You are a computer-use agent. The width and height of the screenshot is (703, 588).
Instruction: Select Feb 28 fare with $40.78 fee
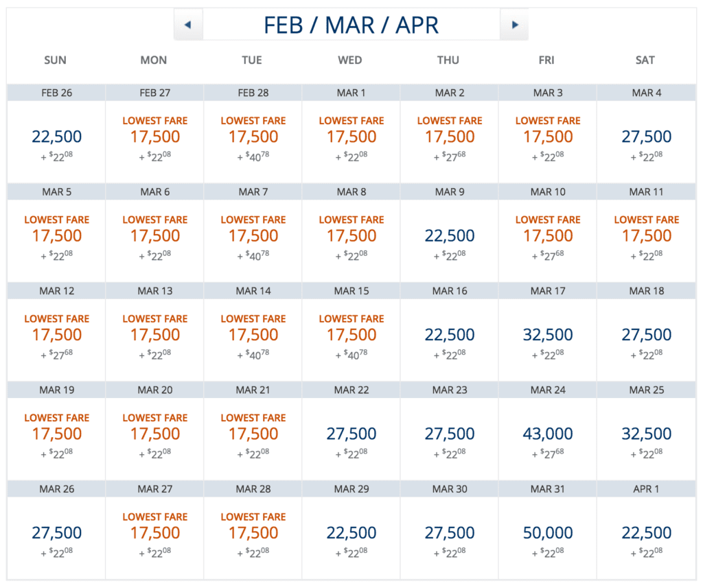(253, 137)
